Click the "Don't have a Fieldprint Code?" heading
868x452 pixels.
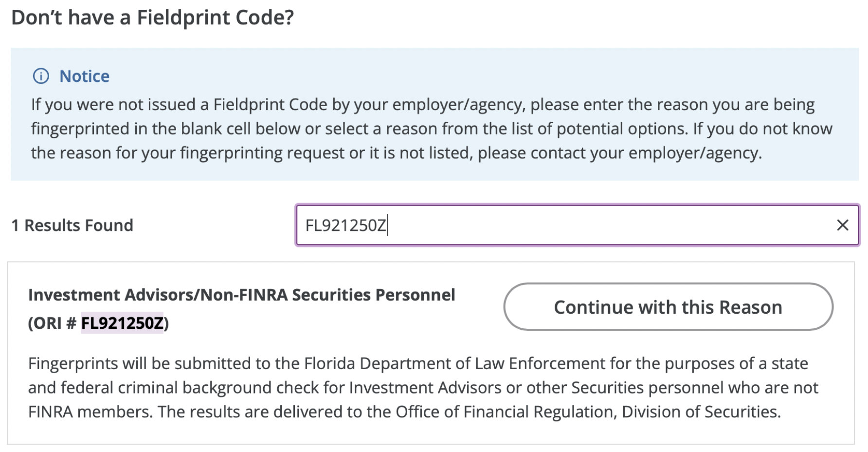(153, 18)
